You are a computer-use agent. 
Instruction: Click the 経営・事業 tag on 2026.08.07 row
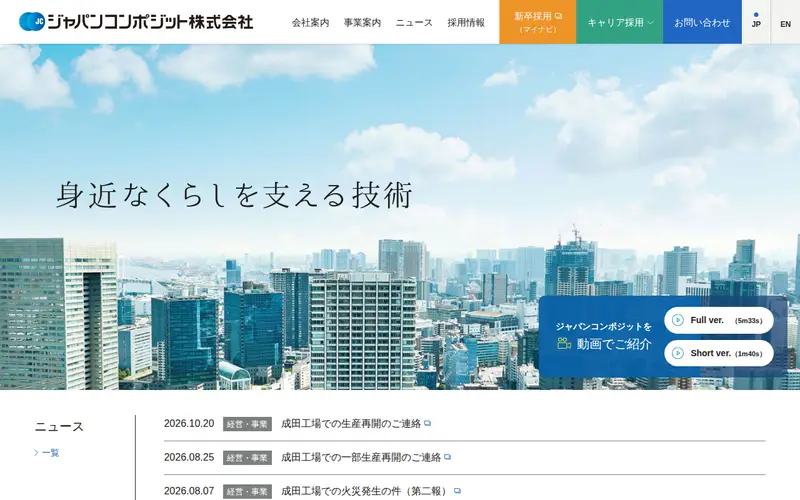(247, 491)
